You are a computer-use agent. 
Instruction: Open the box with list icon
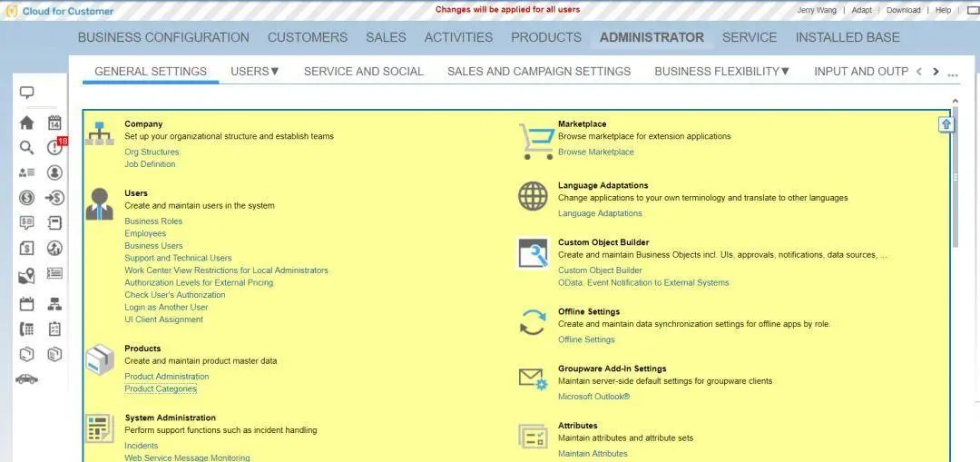click(55, 355)
